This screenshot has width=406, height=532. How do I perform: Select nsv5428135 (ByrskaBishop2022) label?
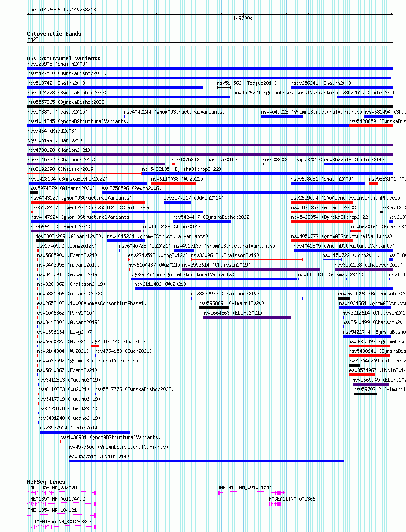pyautogui.click(x=182, y=169)
